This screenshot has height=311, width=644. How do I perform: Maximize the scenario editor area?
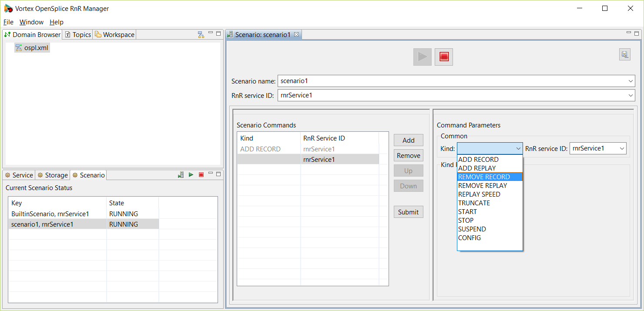pyautogui.click(x=637, y=33)
